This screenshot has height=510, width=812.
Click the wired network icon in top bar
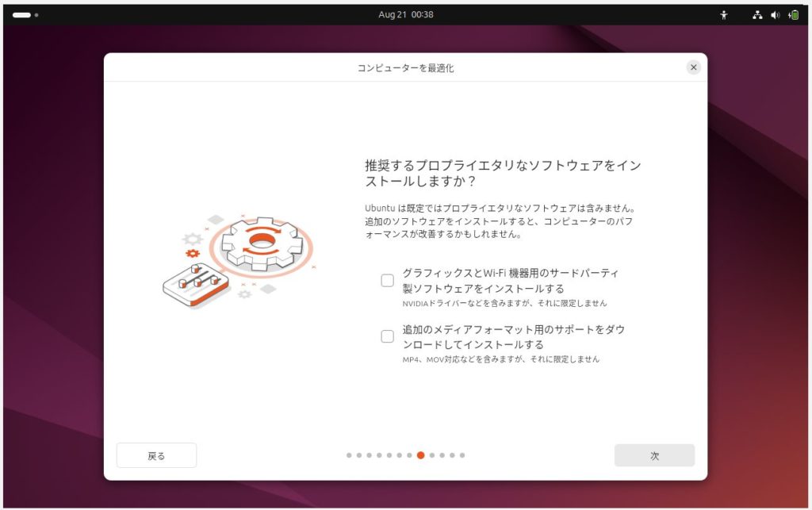757,15
